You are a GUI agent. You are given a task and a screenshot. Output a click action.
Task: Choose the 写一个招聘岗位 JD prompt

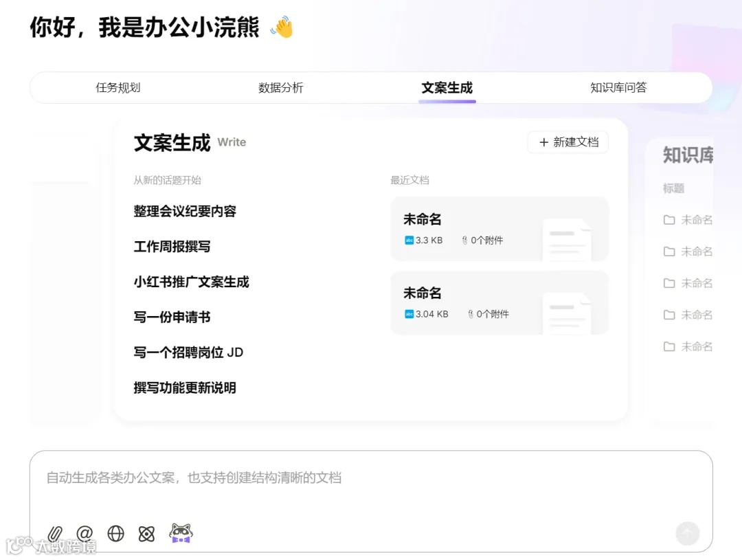coord(191,352)
